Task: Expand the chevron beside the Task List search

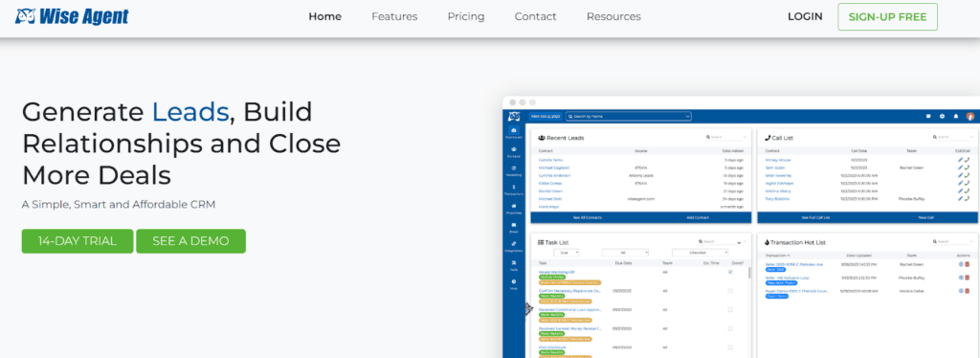Action: click(x=740, y=242)
